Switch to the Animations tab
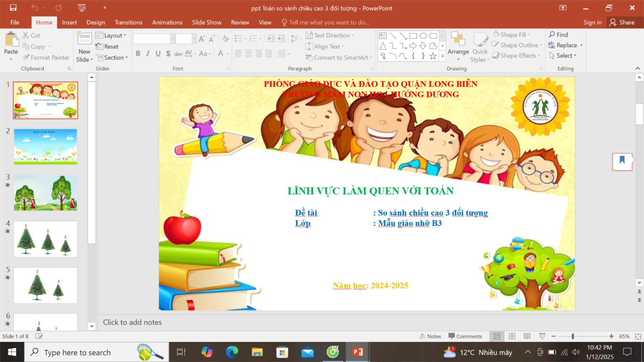 [x=167, y=22]
